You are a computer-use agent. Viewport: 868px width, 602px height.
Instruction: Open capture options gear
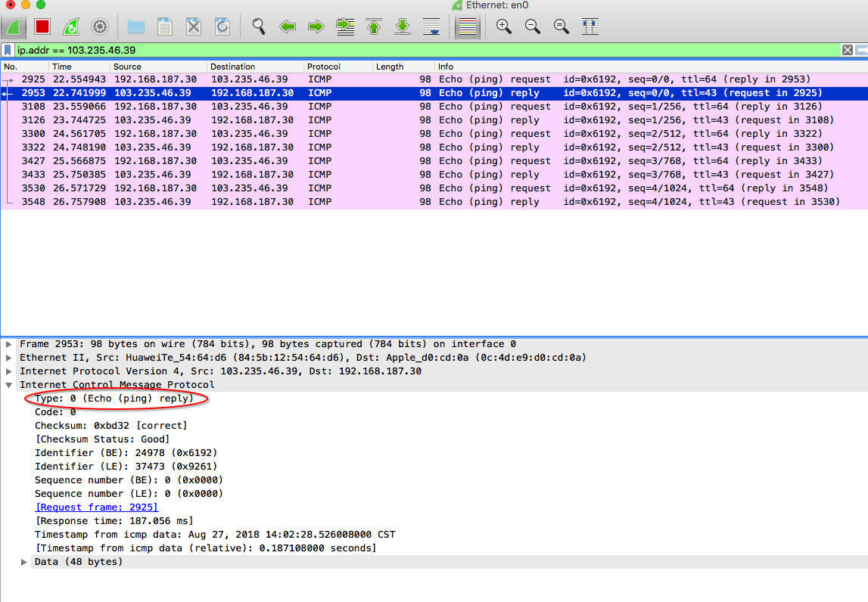100,26
